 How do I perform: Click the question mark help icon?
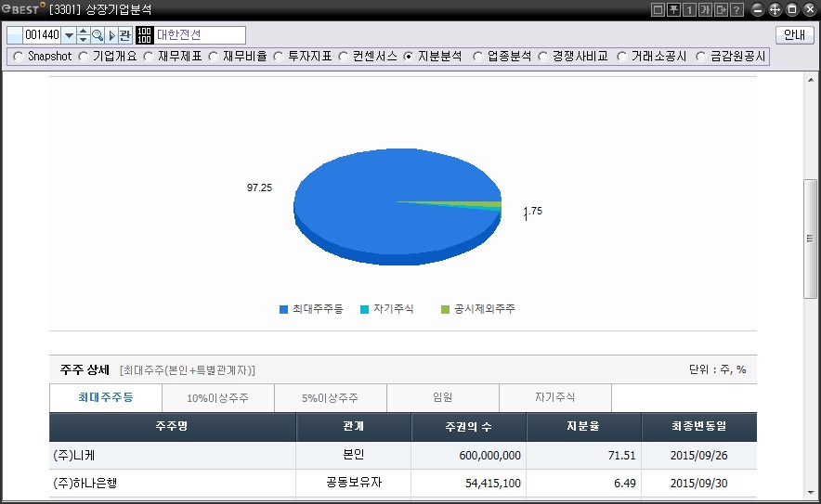[x=736, y=9]
